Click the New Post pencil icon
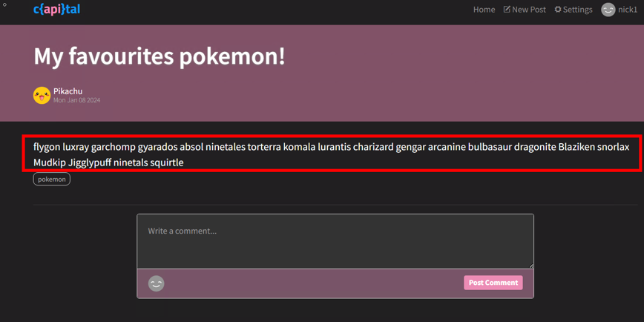The width and height of the screenshot is (644, 322). tap(507, 9)
